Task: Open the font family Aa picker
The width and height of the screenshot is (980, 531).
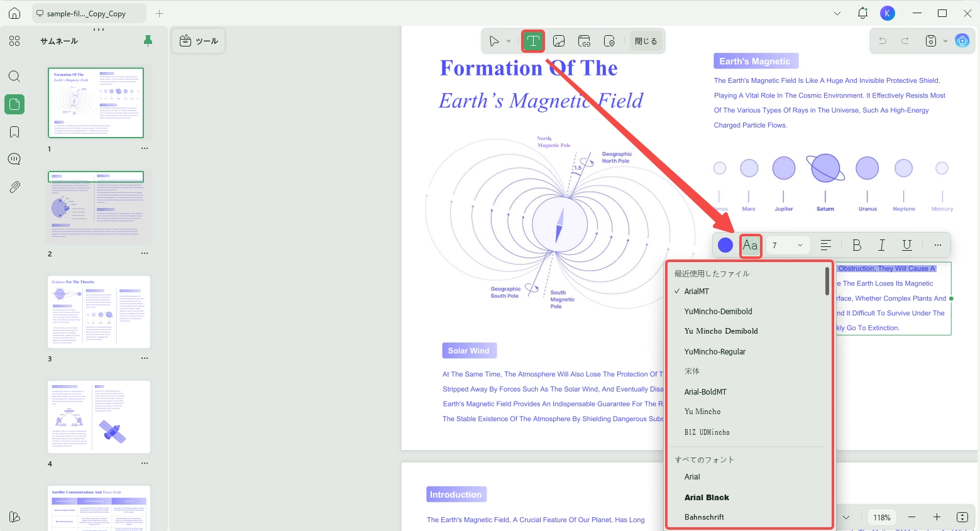Action: point(751,245)
